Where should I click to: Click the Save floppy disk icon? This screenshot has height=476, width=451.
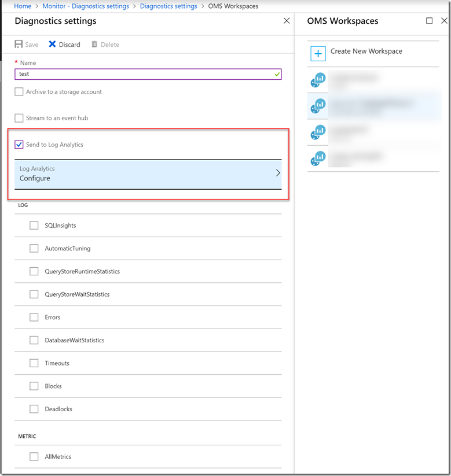[x=19, y=45]
